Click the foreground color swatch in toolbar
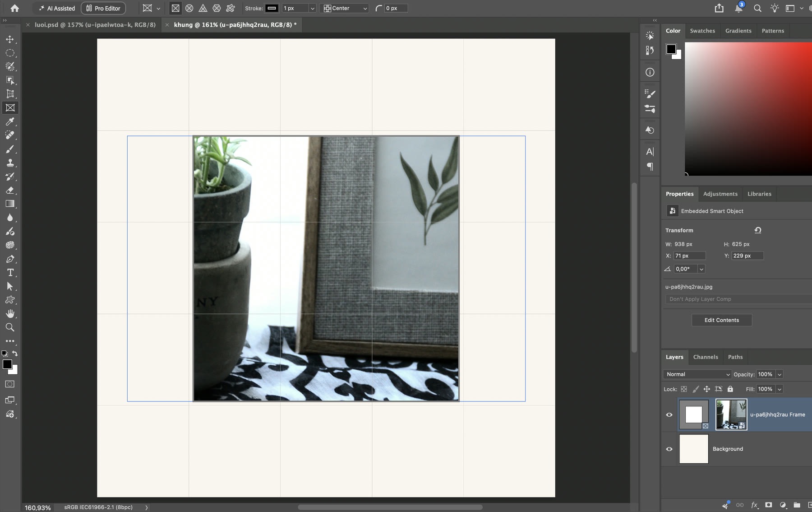The height and width of the screenshot is (512, 812). click(7, 364)
